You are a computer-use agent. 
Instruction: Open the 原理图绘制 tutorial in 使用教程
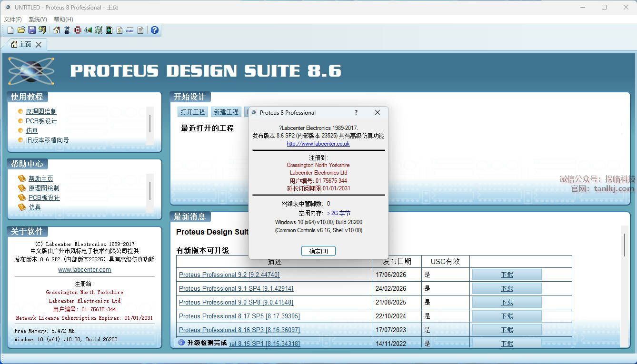41,111
